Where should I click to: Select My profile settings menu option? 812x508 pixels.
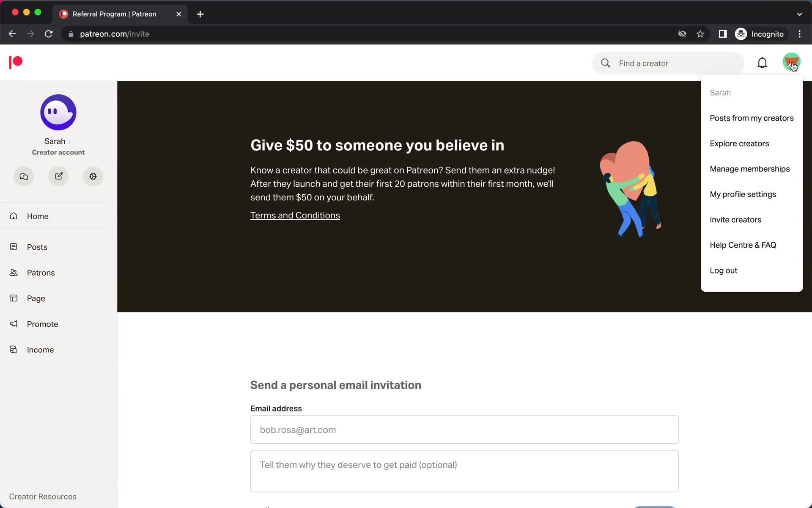click(x=743, y=194)
